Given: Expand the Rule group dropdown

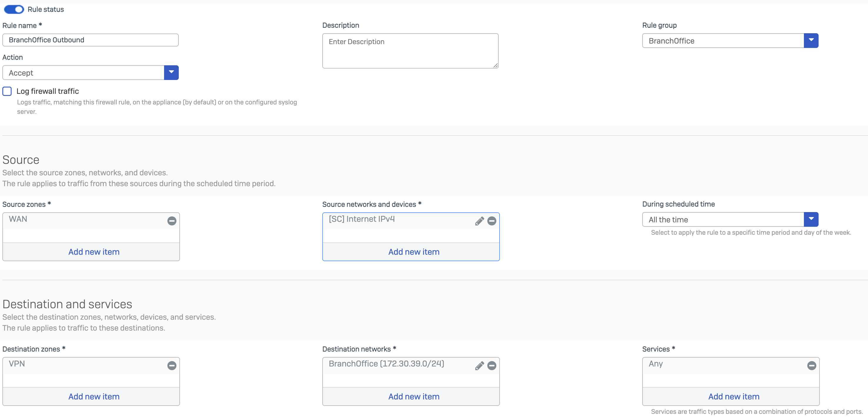Looking at the screenshot, I should click(811, 41).
